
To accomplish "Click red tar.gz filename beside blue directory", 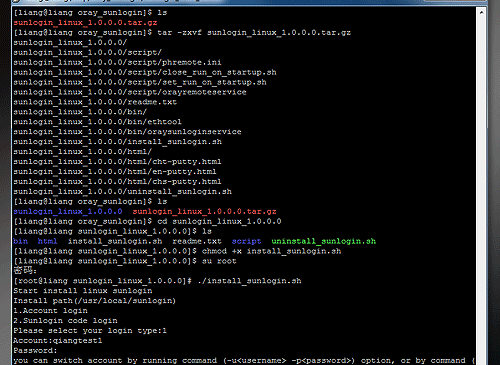I will [x=204, y=212].
